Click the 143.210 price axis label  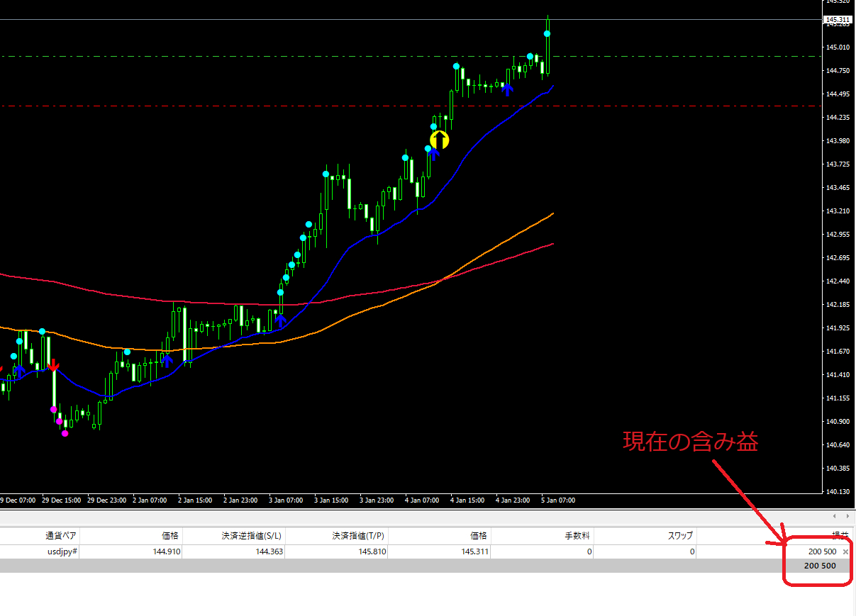[x=838, y=211]
